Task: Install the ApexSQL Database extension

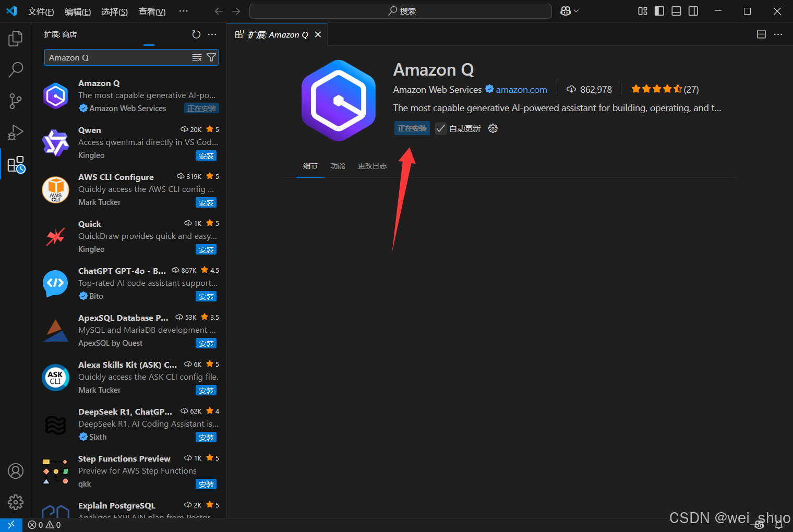Action: pyautogui.click(x=206, y=344)
